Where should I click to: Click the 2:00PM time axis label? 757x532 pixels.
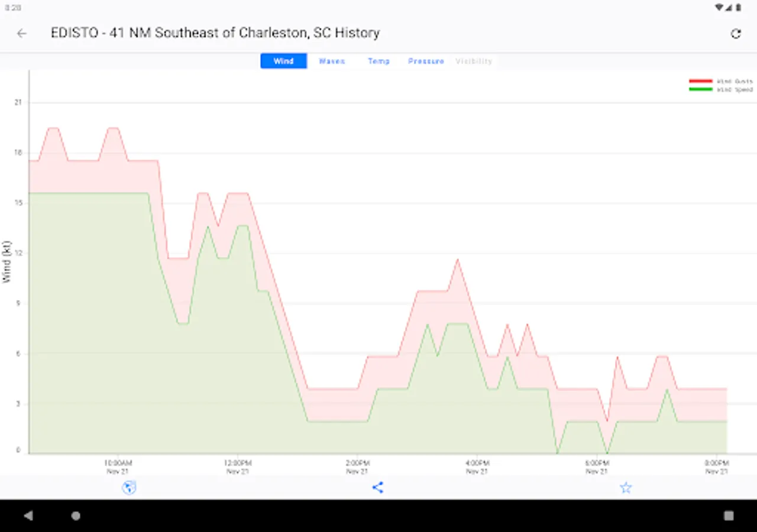coord(357,463)
